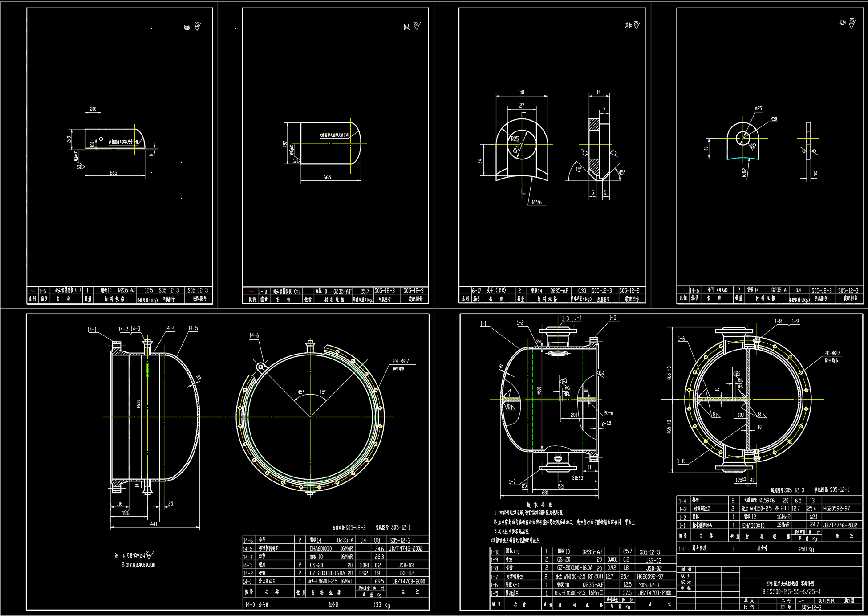
Task: Select the 1-10 partition plate leader label
Action: (681, 461)
